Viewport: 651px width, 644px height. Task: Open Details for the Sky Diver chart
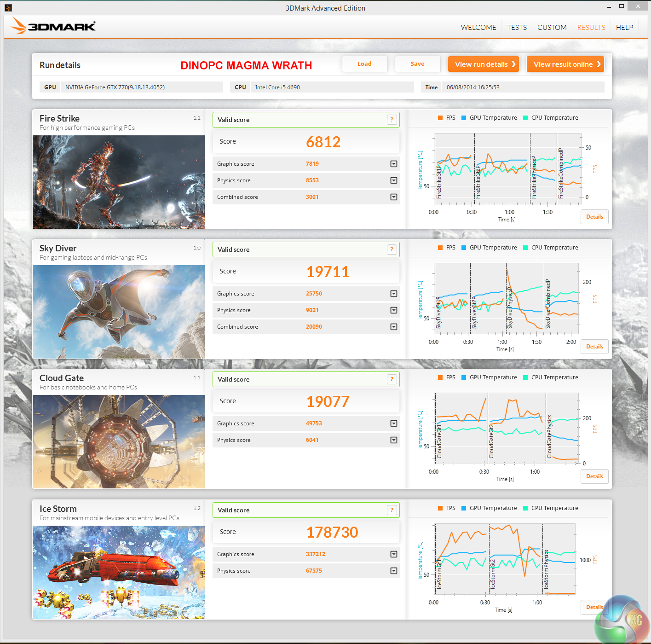click(594, 347)
